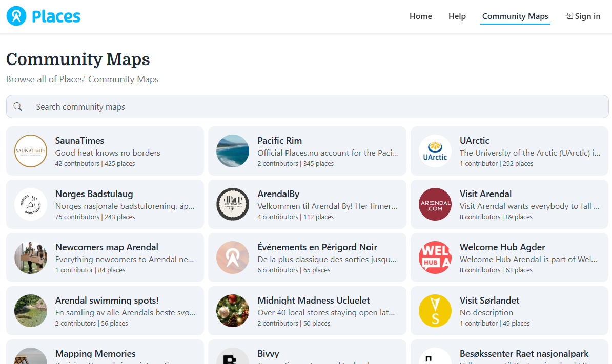The image size is (612, 364).
Task: Open the Help menu item
Action: [x=457, y=16]
